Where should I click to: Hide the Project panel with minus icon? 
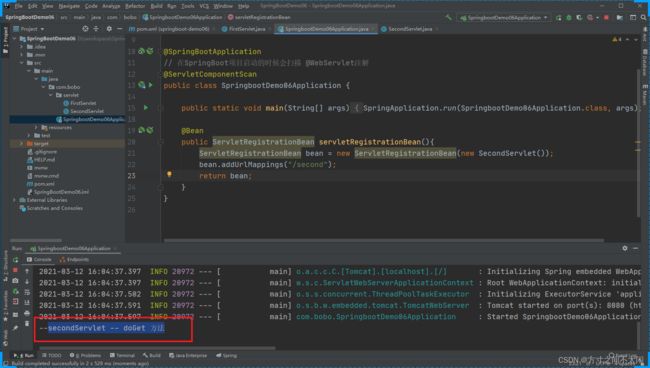(x=119, y=29)
